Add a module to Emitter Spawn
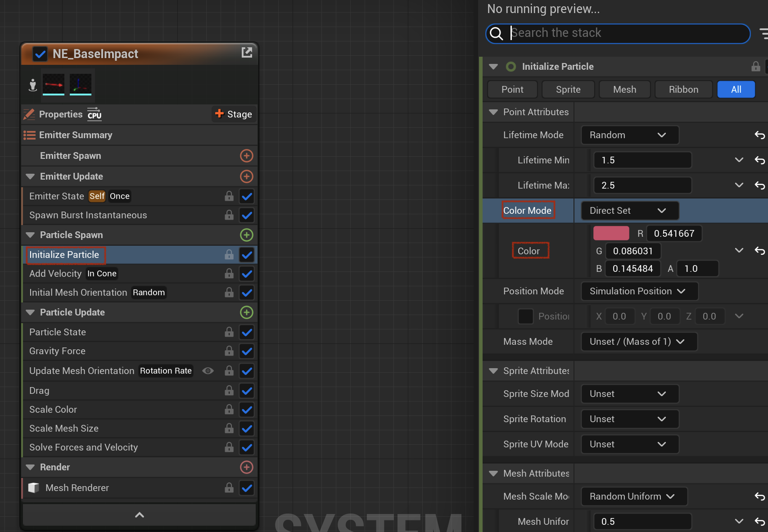 (x=247, y=156)
